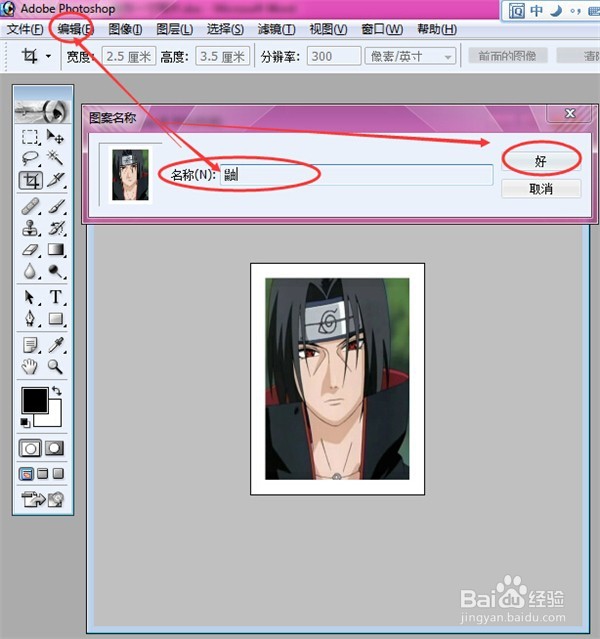Select the Gradient tool

point(56,249)
